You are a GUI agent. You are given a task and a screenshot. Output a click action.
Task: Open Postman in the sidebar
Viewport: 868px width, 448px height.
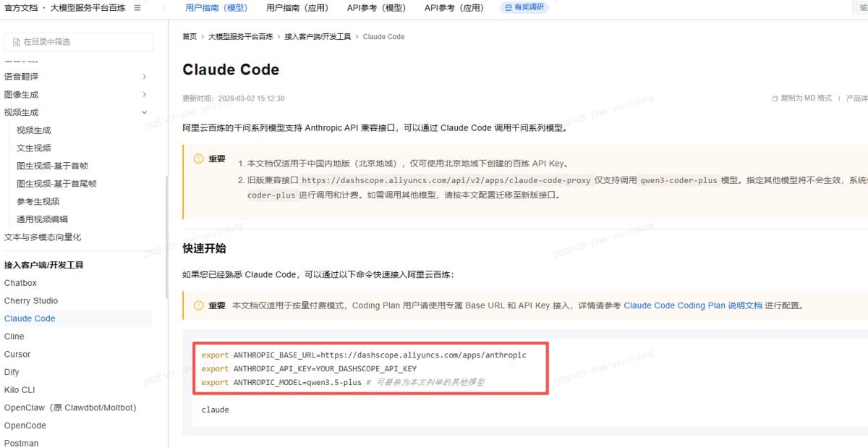click(x=22, y=443)
